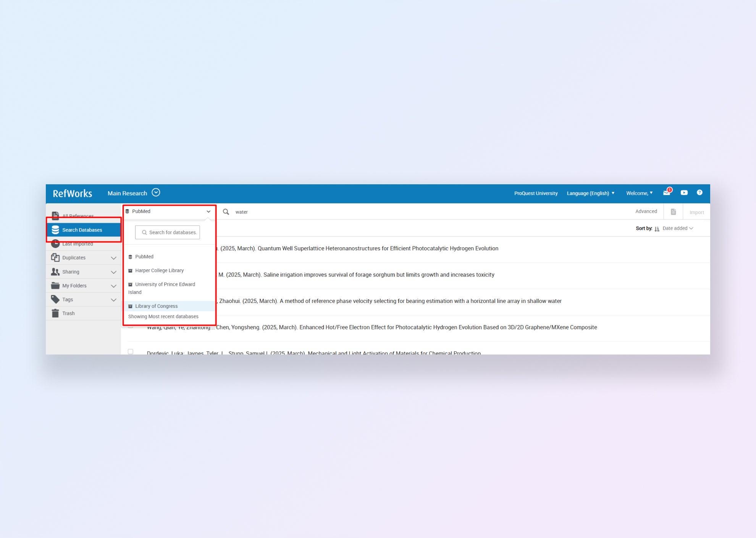Open Language (English) menu

click(x=590, y=193)
